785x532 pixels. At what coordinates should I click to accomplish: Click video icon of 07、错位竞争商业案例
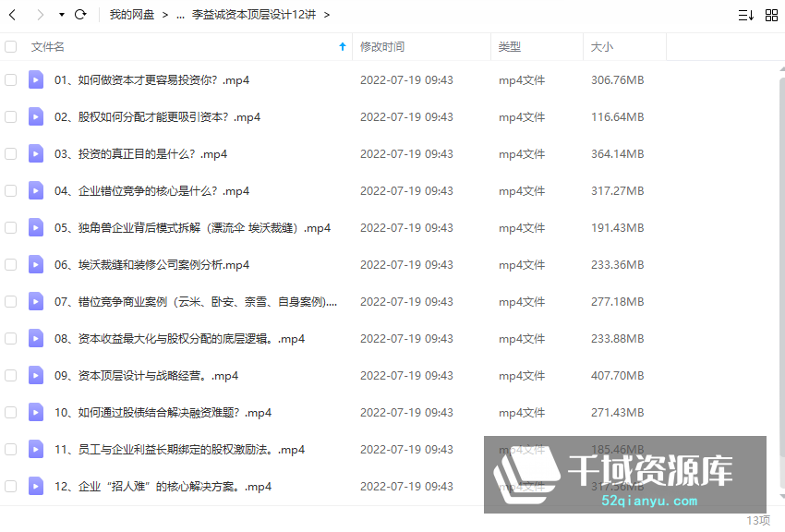(x=35, y=301)
